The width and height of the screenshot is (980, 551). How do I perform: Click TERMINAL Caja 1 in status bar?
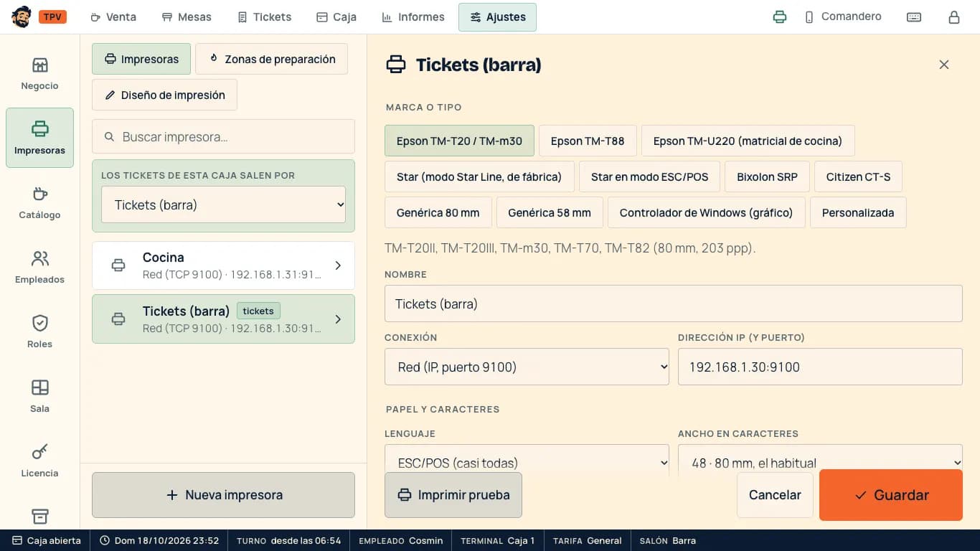[x=497, y=540]
